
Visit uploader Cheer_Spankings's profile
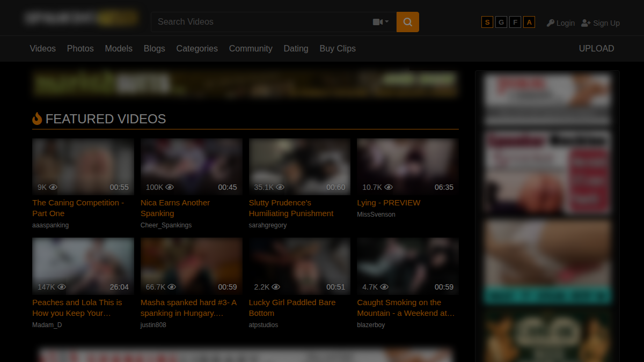(x=166, y=225)
